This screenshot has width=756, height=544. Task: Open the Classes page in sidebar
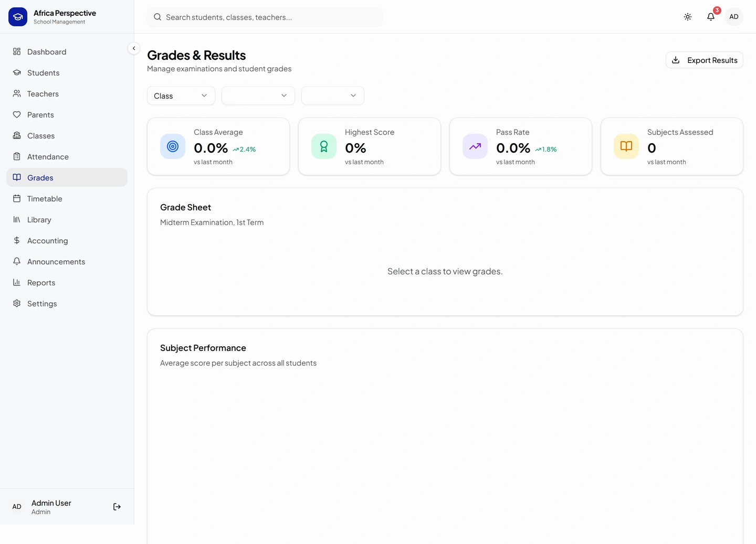[67, 135]
